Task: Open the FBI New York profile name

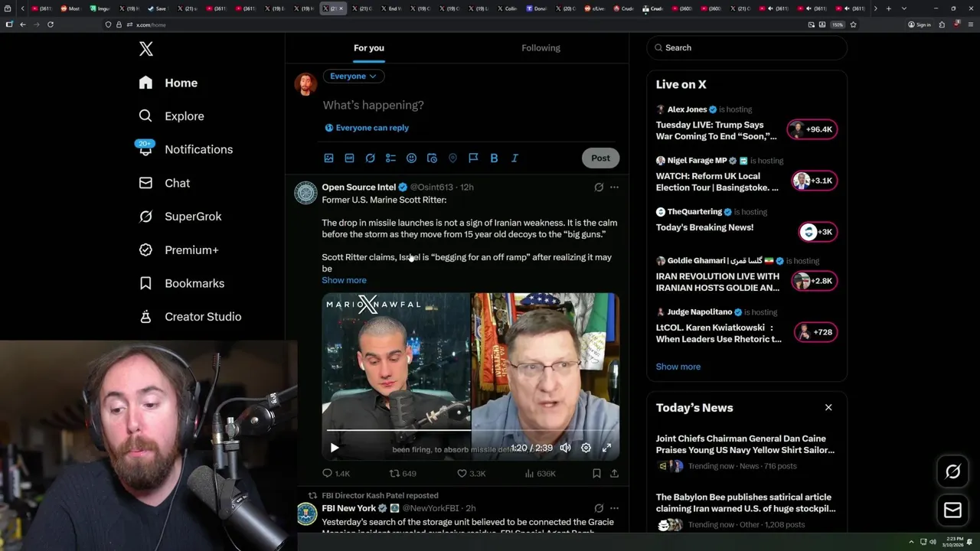Action: 349,508
